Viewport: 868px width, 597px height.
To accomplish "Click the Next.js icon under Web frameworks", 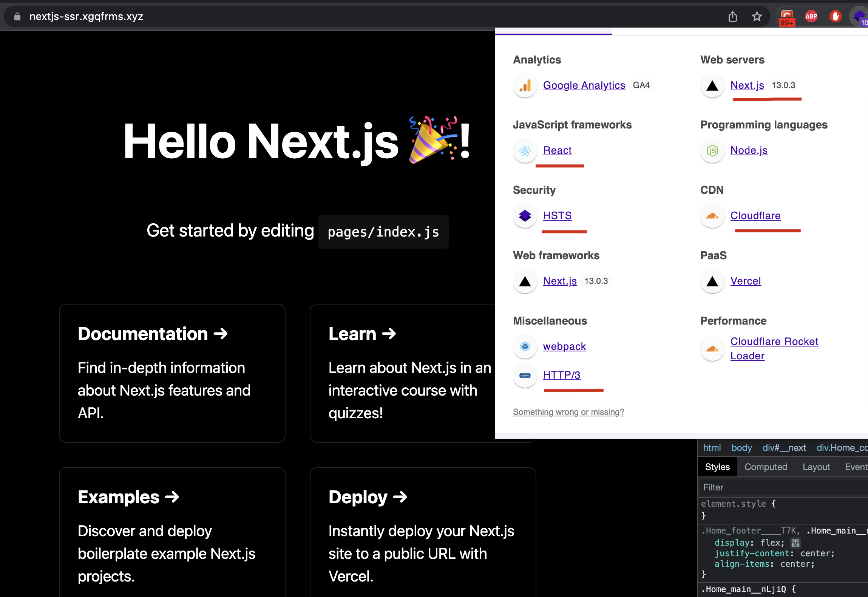I will pyautogui.click(x=525, y=281).
